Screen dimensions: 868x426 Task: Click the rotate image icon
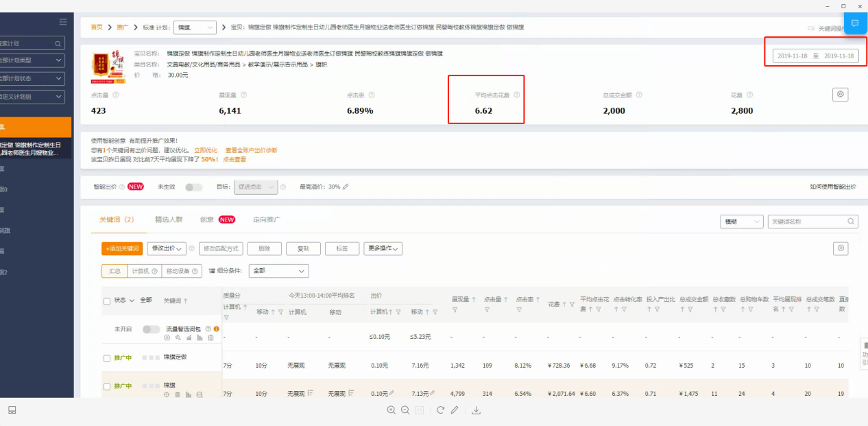coord(440,410)
